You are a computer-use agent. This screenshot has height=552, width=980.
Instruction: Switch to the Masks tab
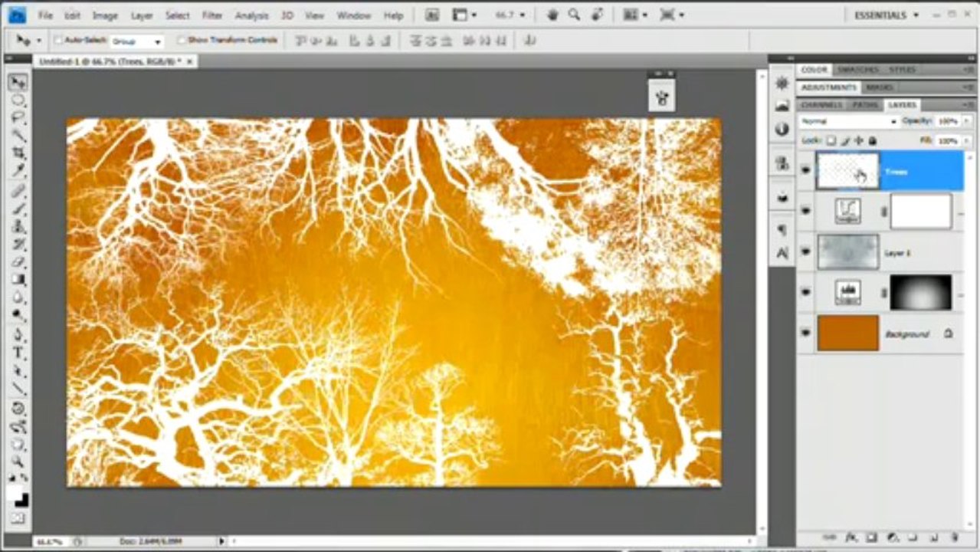click(x=880, y=87)
